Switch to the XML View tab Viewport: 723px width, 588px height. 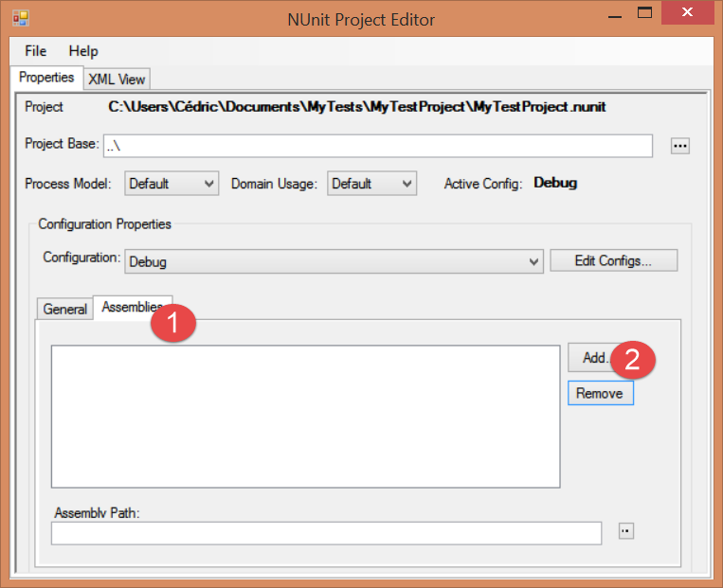click(x=117, y=80)
